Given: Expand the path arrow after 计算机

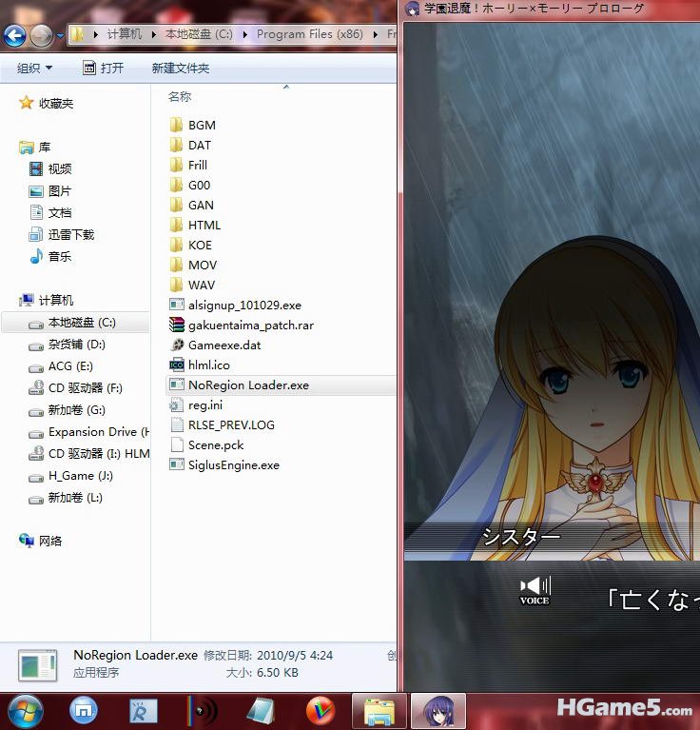Looking at the screenshot, I should coord(154,34).
